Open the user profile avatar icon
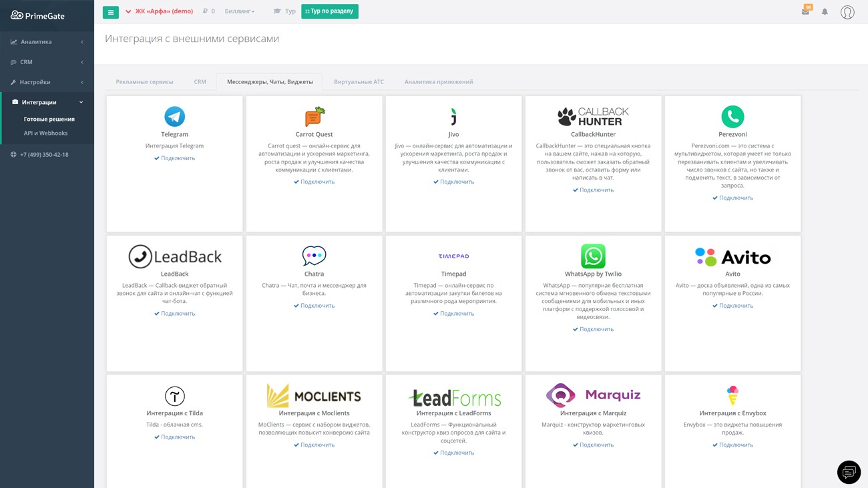The width and height of the screenshot is (868, 488). [847, 12]
